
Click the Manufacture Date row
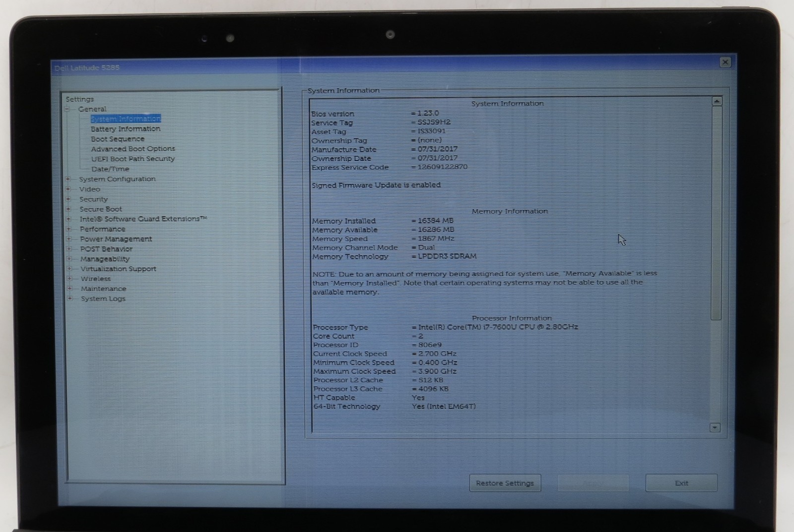(385, 149)
